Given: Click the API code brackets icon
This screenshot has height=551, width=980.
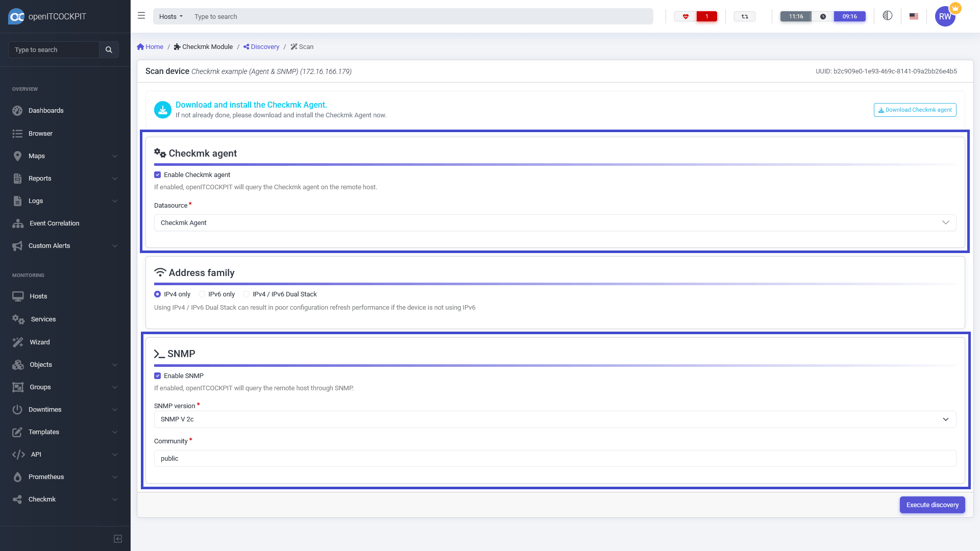Looking at the screenshot, I should pos(18,455).
